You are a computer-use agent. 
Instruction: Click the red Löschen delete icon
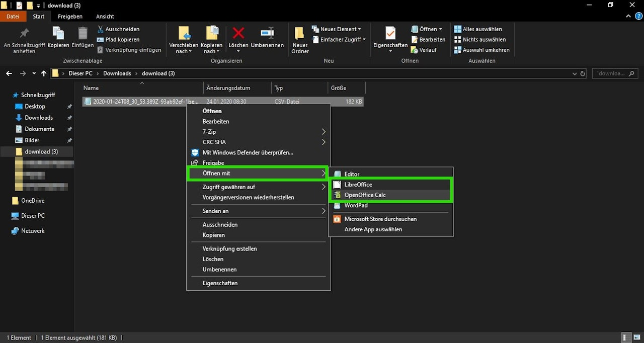[x=238, y=34]
